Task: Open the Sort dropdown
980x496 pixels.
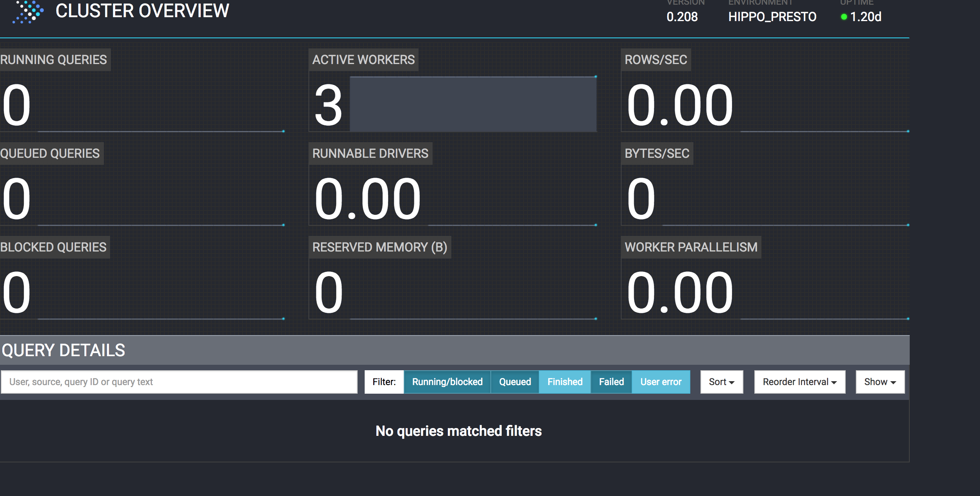Action: pos(721,382)
